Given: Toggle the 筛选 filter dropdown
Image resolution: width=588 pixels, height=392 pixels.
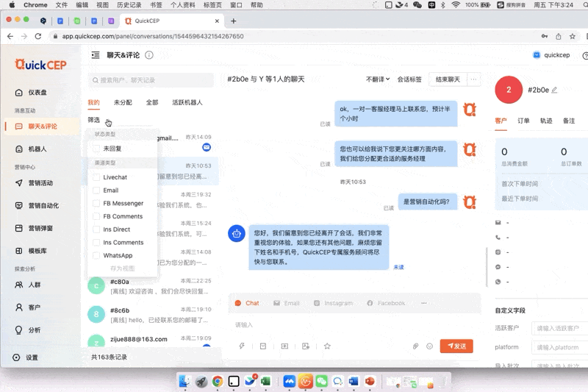Looking at the screenshot, I should pos(94,120).
